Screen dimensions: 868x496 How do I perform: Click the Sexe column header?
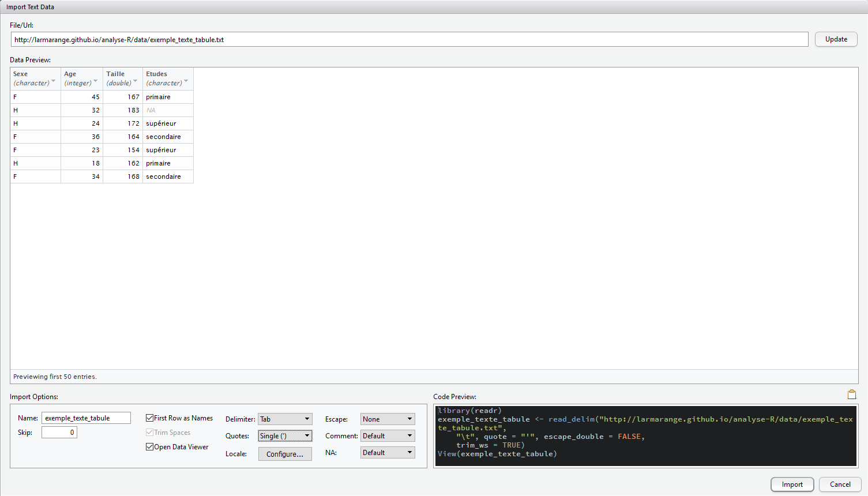36,78
